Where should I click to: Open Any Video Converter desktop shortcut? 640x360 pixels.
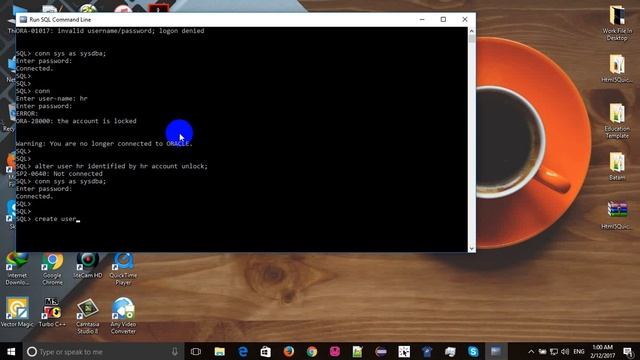(x=123, y=316)
